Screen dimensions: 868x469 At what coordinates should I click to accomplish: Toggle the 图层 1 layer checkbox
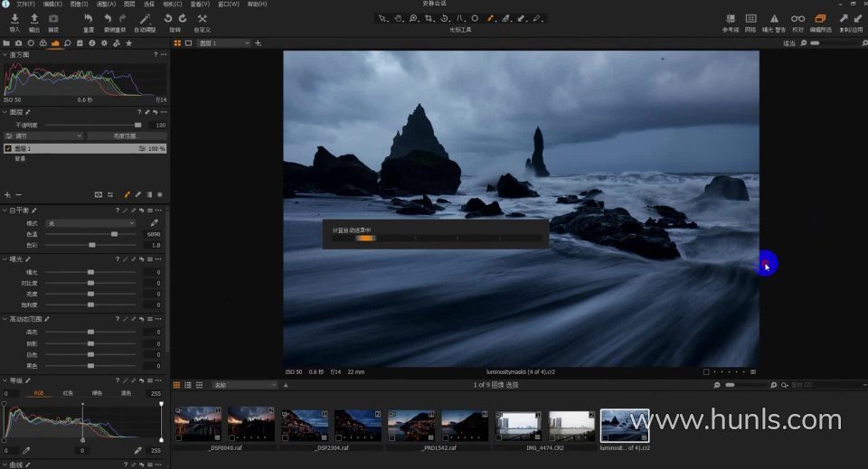8,148
